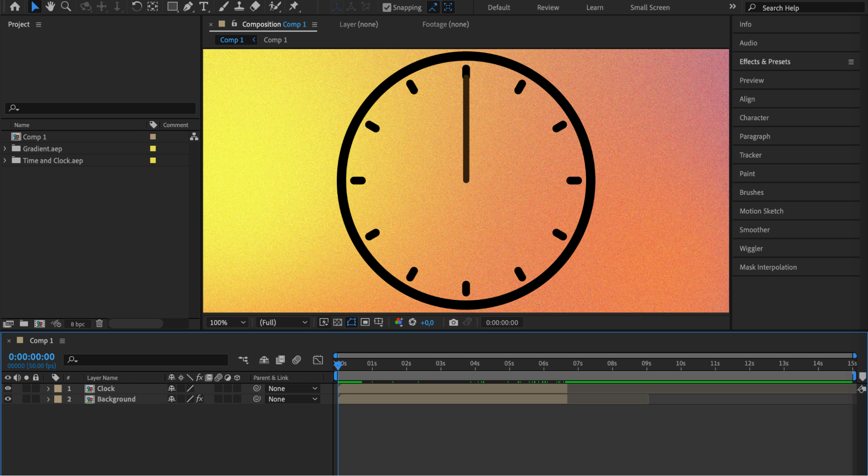Hide the Background layer visibility

[8, 399]
